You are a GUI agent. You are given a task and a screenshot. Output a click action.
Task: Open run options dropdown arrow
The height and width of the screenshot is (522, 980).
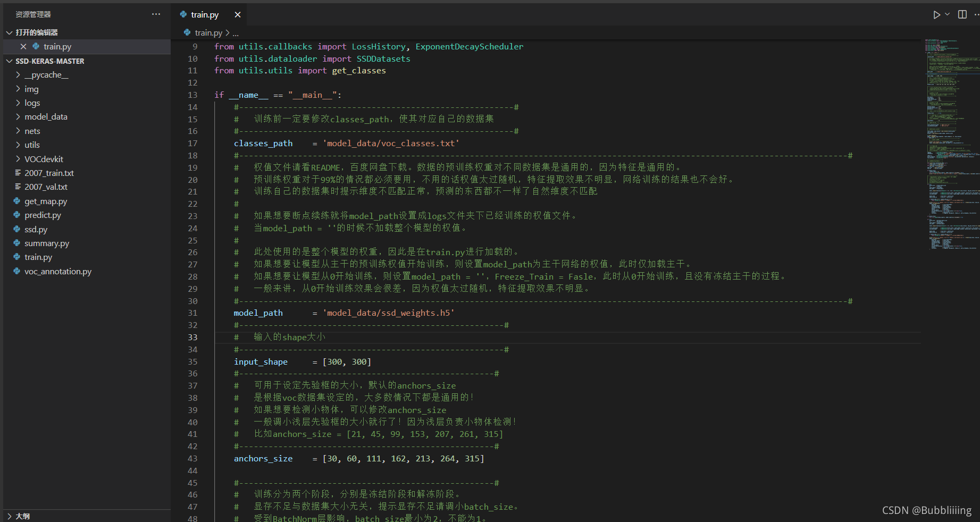(x=947, y=14)
